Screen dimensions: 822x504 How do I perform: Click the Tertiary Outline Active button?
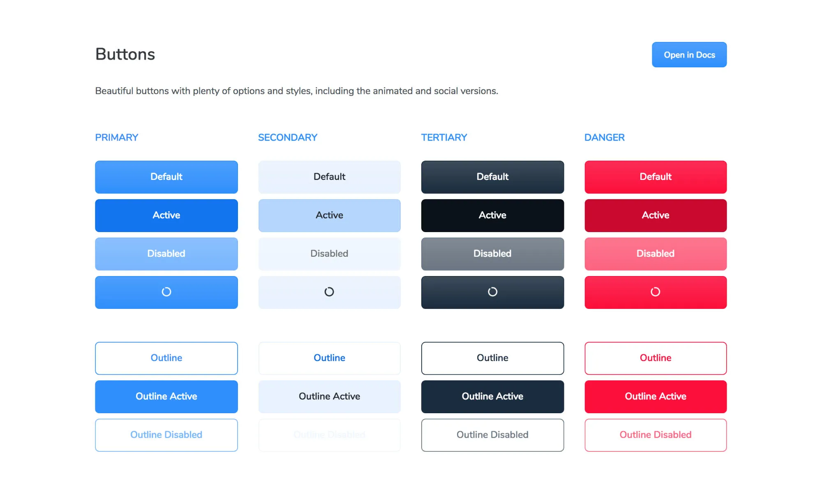492,397
